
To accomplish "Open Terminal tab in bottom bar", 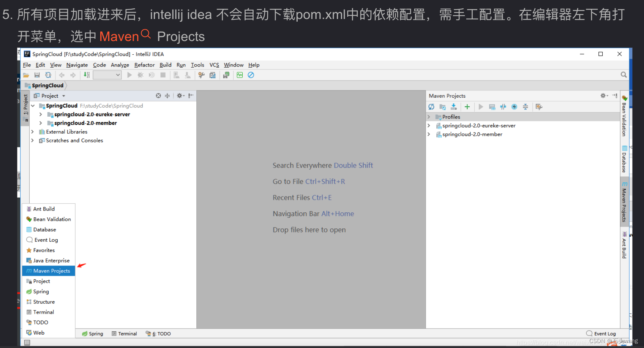I will 124,334.
